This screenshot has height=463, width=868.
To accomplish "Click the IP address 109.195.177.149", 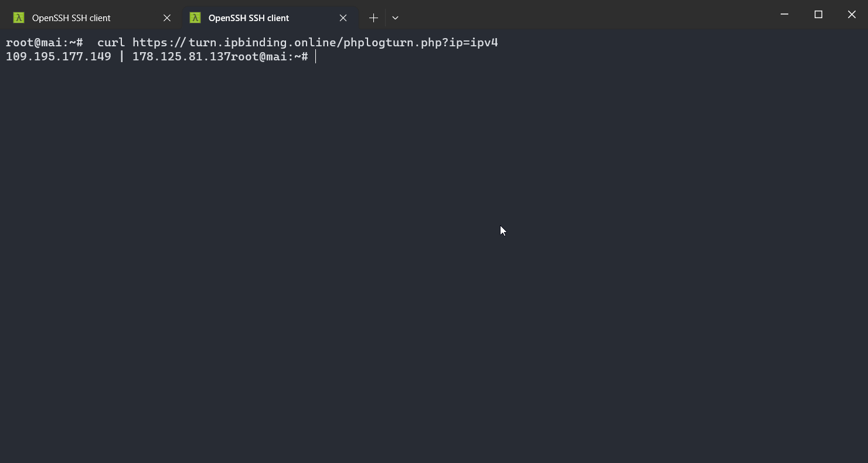I will tap(59, 56).
